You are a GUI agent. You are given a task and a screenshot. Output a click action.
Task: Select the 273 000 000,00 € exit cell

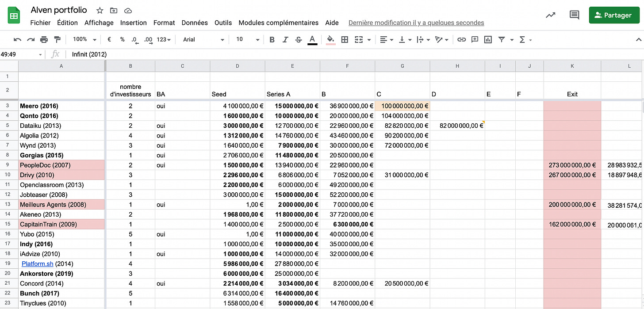click(x=572, y=165)
